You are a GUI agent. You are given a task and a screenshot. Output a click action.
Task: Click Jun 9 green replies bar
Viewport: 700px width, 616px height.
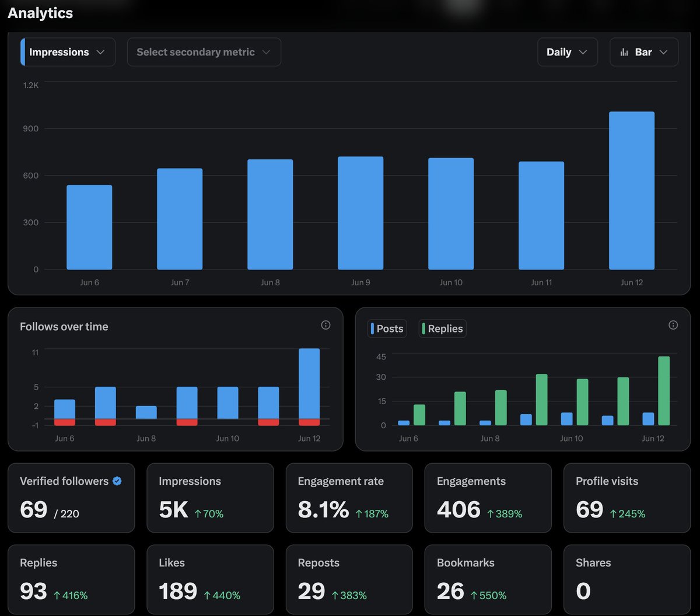[x=541, y=400]
